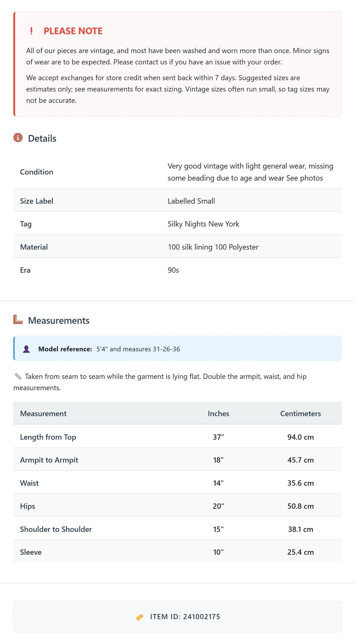This screenshot has width=355, height=644.
Task: Click the Hips 20" value
Action: click(x=218, y=506)
